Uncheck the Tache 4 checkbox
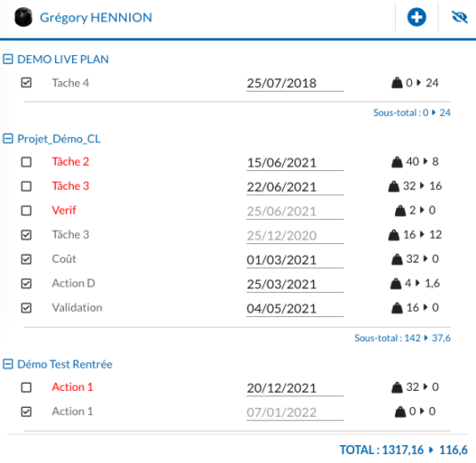 [x=26, y=83]
